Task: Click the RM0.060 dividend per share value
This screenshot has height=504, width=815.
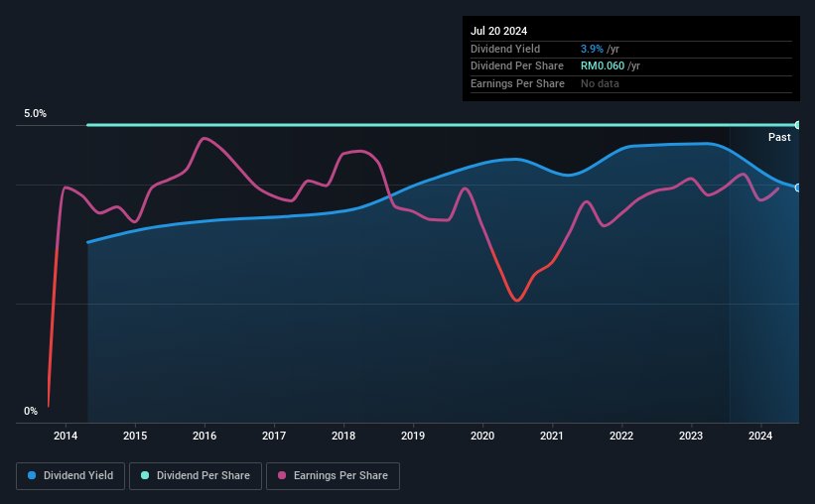Action: coord(603,66)
